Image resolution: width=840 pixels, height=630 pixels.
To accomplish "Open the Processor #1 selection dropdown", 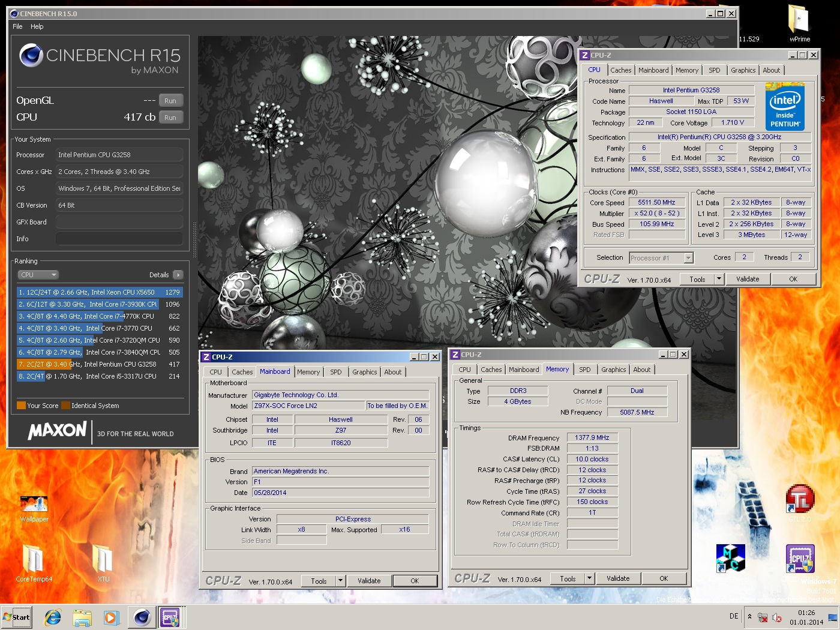I will coord(661,258).
